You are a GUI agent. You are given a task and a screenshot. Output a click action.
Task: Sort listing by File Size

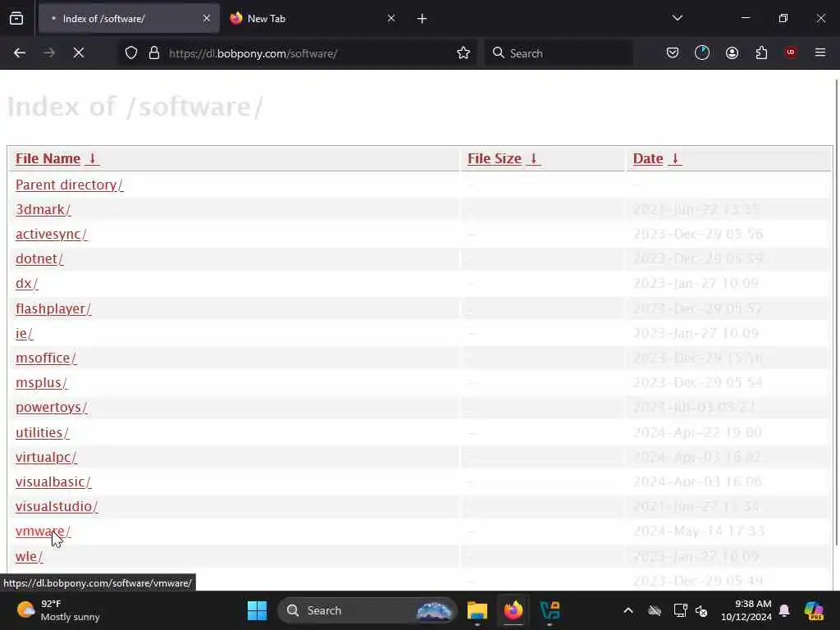pyautogui.click(x=495, y=158)
